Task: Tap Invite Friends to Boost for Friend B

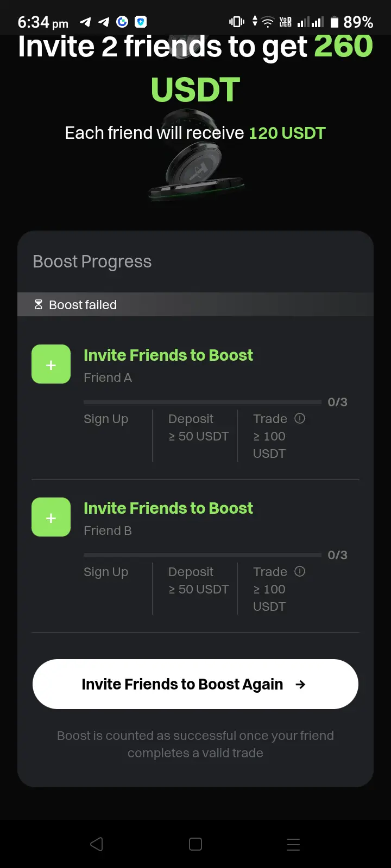Action: pos(168,508)
